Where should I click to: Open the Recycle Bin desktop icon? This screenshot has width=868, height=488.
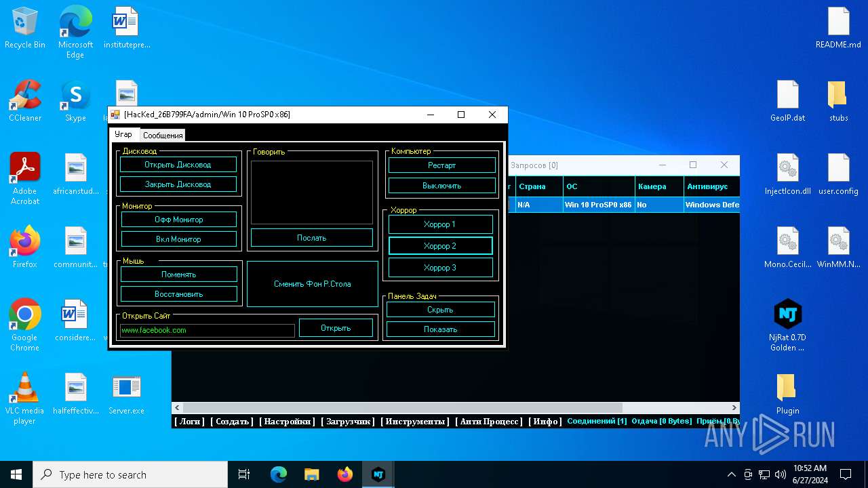tap(25, 28)
